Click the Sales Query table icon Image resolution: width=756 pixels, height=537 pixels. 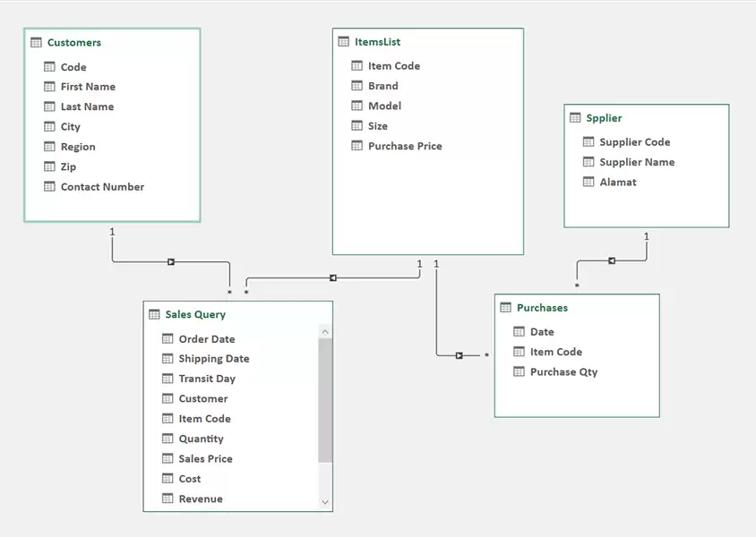point(154,315)
